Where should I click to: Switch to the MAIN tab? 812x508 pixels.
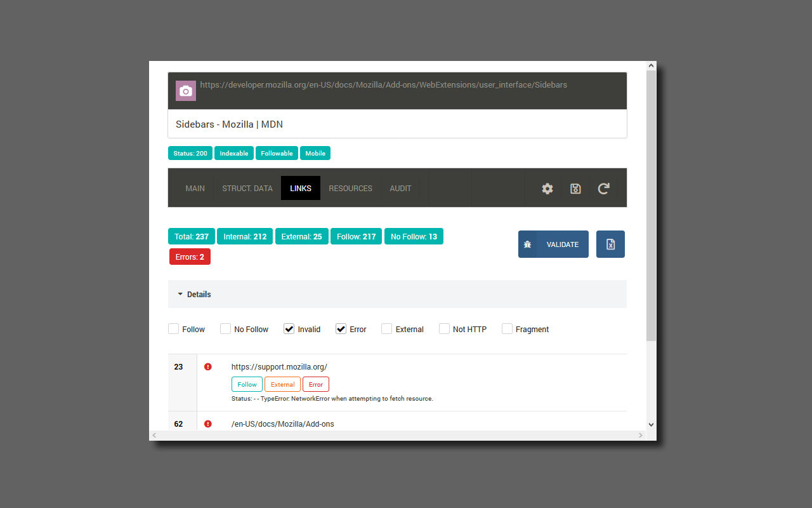(x=195, y=189)
